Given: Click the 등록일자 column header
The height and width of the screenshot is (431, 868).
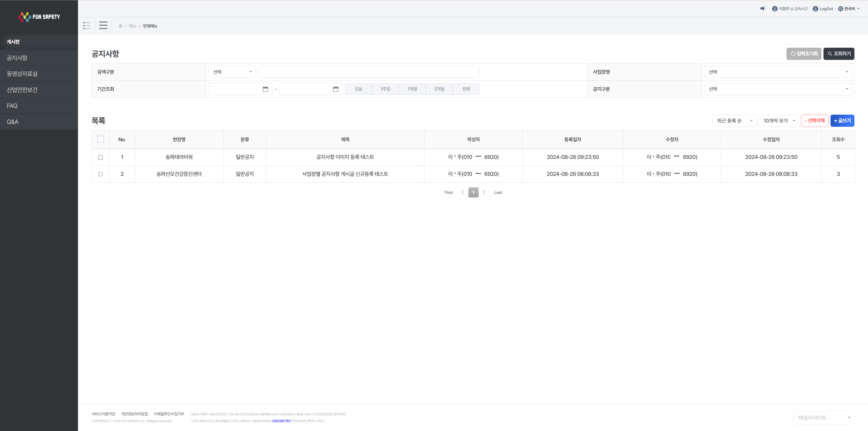Looking at the screenshot, I should coord(573,139).
